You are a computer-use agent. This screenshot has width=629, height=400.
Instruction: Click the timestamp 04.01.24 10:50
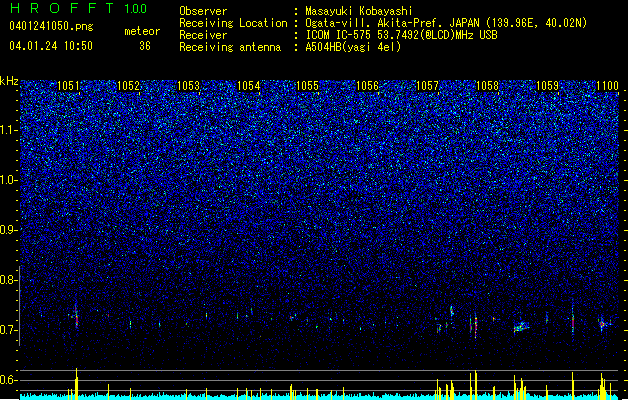tap(51, 46)
